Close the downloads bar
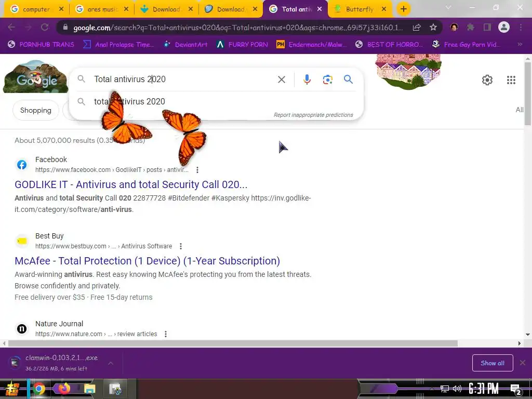The width and height of the screenshot is (532, 399). coord(523,363)
